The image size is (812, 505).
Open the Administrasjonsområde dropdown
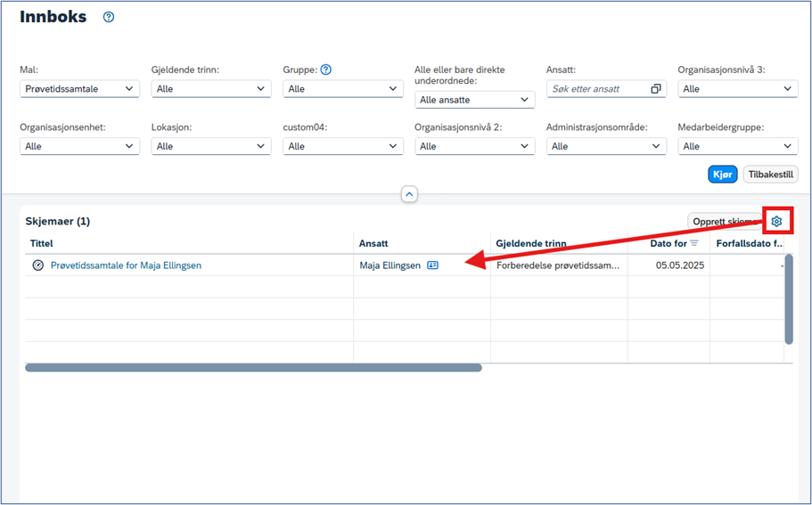(606, 146)
